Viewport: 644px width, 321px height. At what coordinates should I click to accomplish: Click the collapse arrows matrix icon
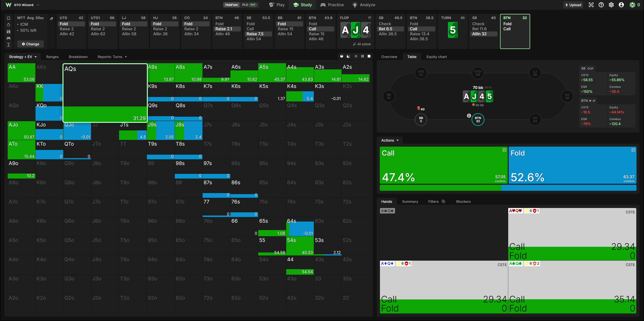[x=356, y=56]
